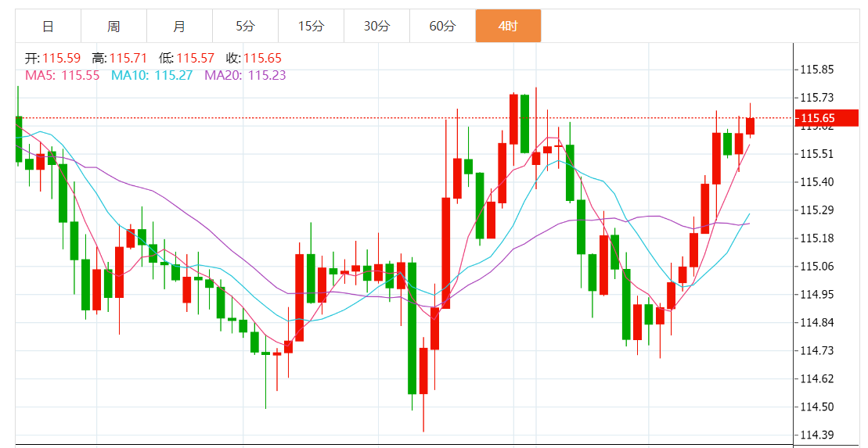Select the 30分 interval tab
Viewport: 868px width, 448px height.
click(x=376, y=26)
